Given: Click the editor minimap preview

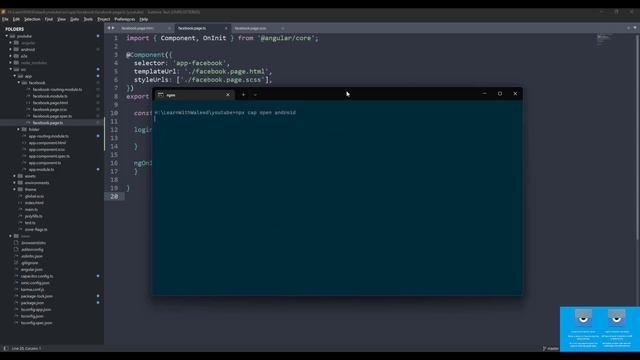Looking at the screenshot, I should (x=603, y=40).
